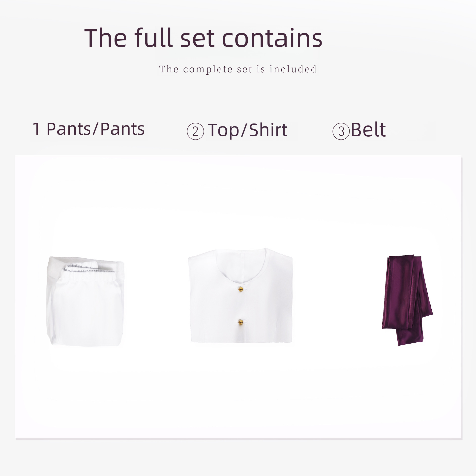Image resolution: width=476 pixels, height=476 pixels.
Task: Click the upper gold button on the shirt
Action: pos(240,289)
